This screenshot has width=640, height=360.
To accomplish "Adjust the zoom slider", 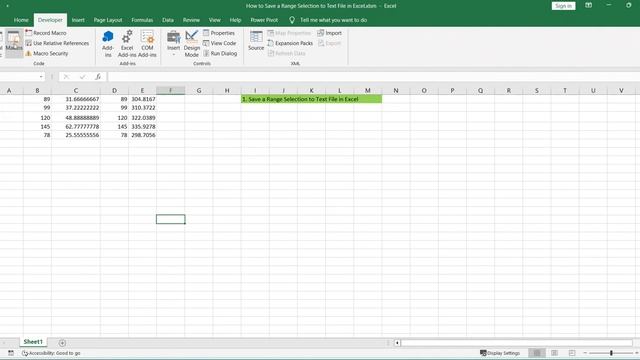I will (x=611, y=353).
